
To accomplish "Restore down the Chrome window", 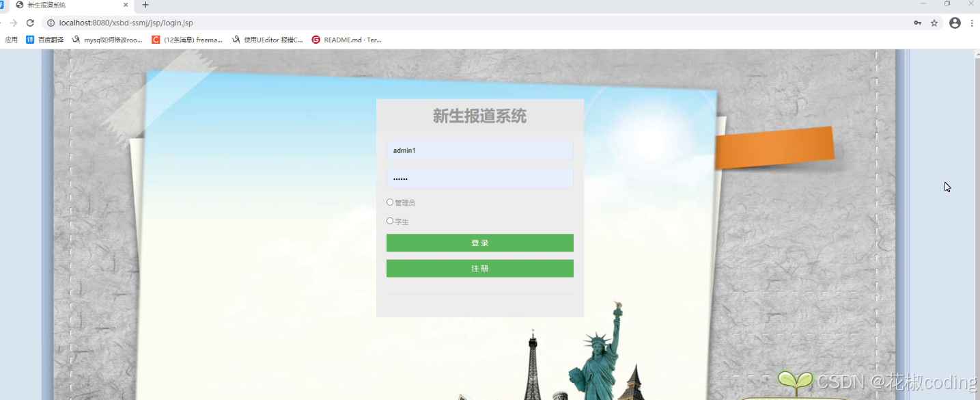I will tap(947, 4).
